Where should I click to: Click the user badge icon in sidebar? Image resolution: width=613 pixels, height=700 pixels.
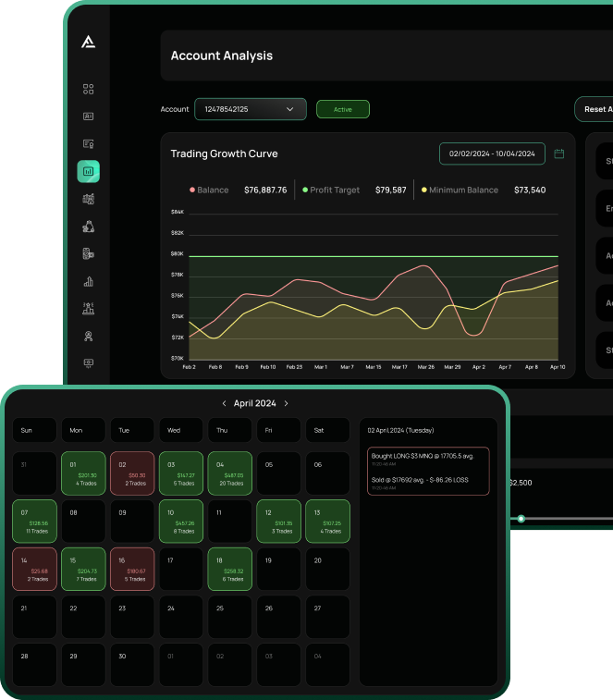coord(89,336)
